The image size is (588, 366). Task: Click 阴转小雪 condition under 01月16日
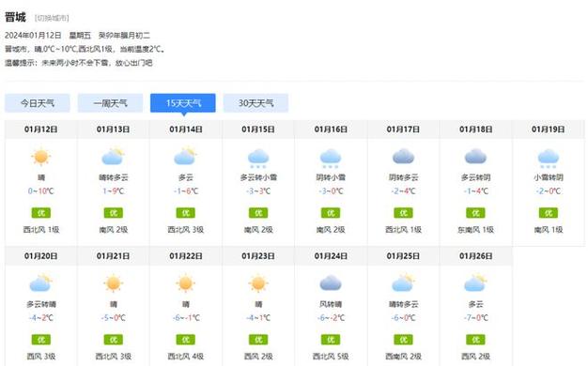coord(331,177)
